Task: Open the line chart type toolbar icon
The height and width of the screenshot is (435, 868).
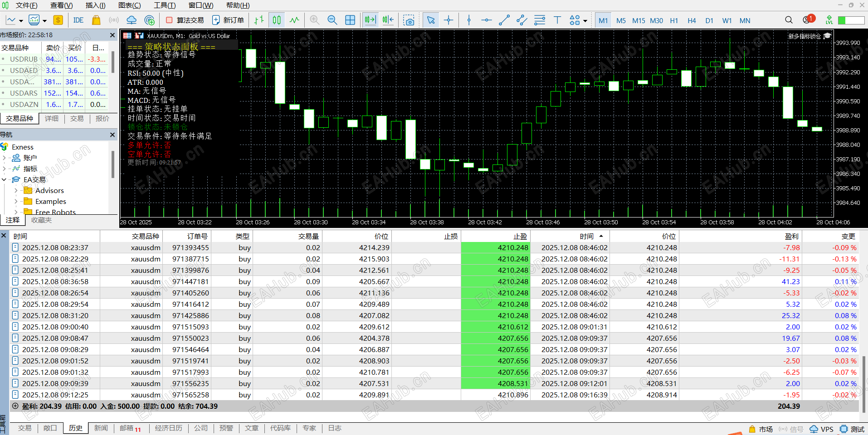Action: point(11,20)
